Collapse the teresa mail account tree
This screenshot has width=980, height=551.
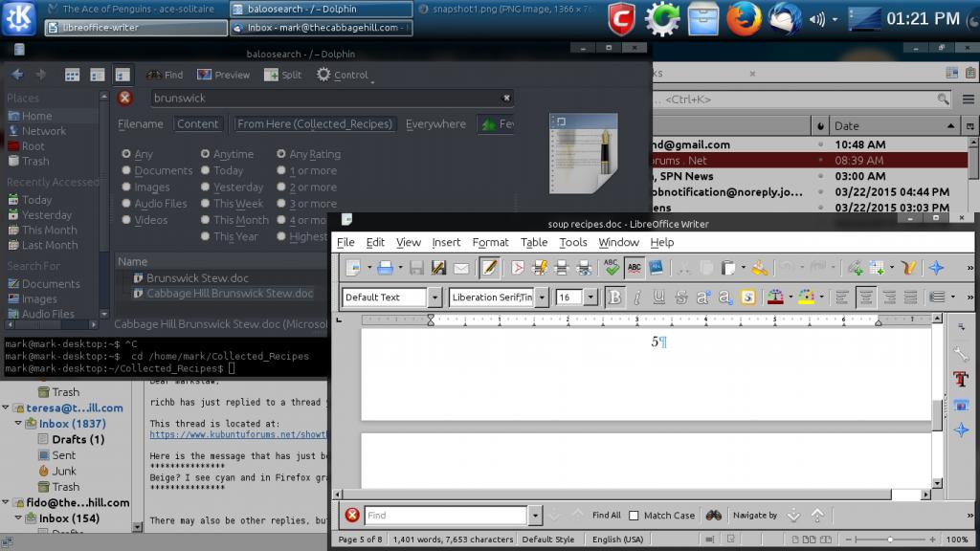[x=18, y=408]
